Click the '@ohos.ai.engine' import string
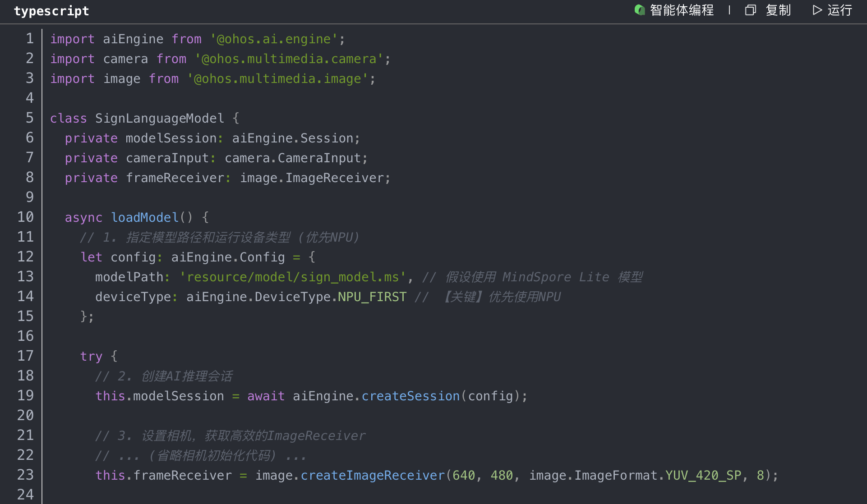This screenshot has height=504, width=867. point(273,39)
